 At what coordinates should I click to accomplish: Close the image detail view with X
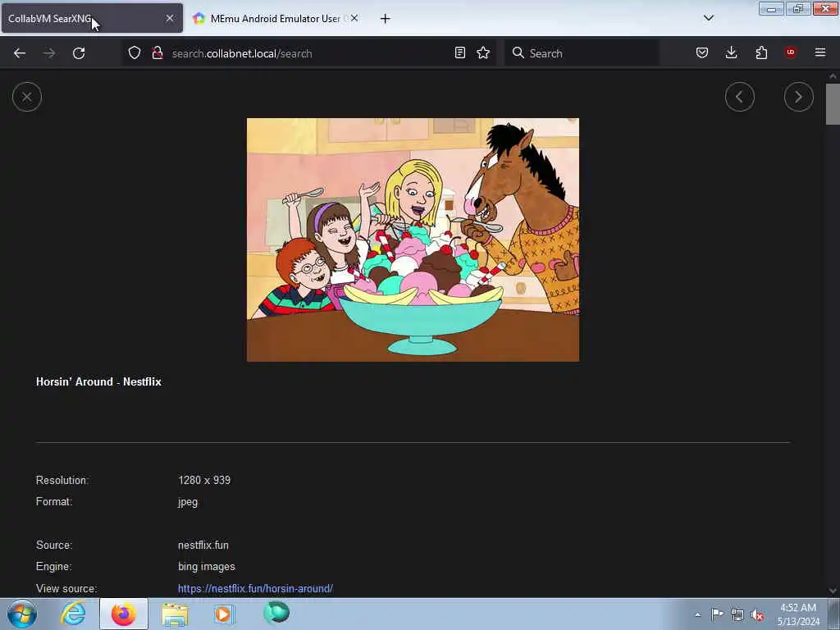pos(27,97)
